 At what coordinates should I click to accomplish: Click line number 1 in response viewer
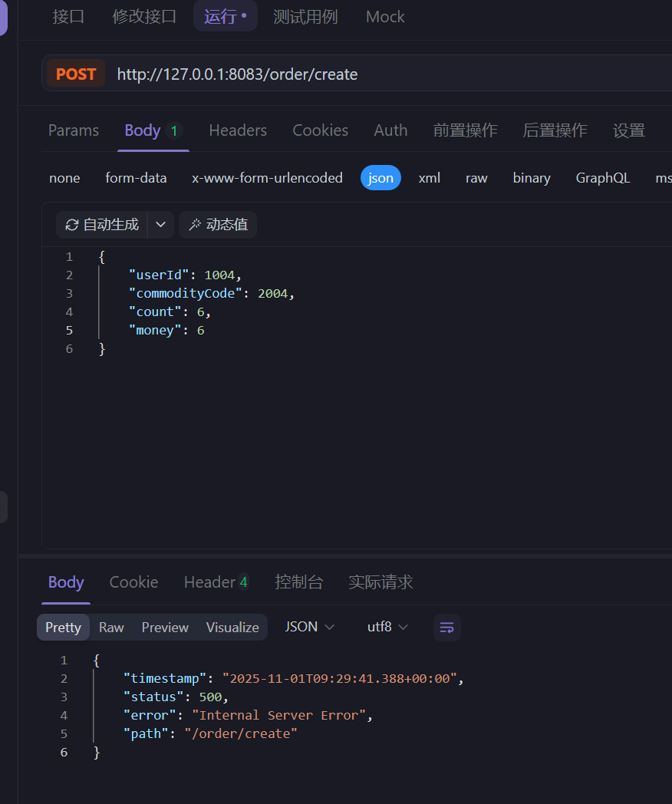tap(64, 660)
